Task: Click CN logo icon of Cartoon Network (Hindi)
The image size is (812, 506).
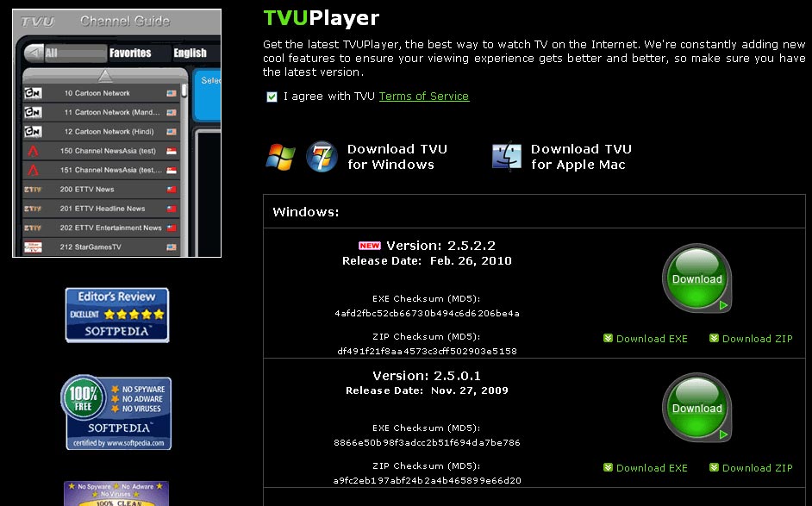Action: [33, 132]
